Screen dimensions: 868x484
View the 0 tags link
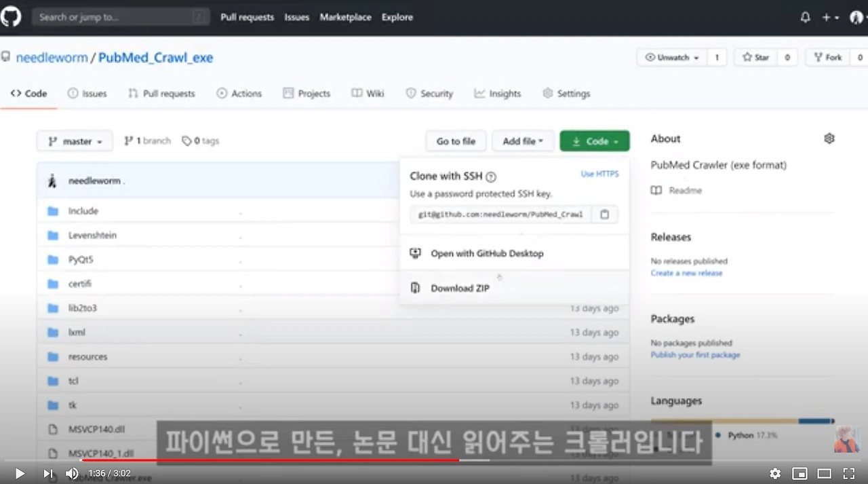pos(201,141)
